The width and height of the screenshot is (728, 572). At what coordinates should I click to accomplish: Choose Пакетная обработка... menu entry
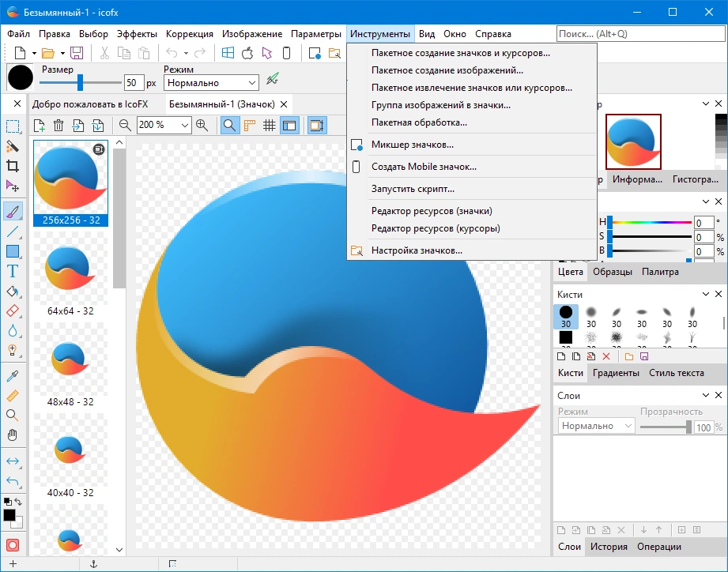[x=471, y=122]
